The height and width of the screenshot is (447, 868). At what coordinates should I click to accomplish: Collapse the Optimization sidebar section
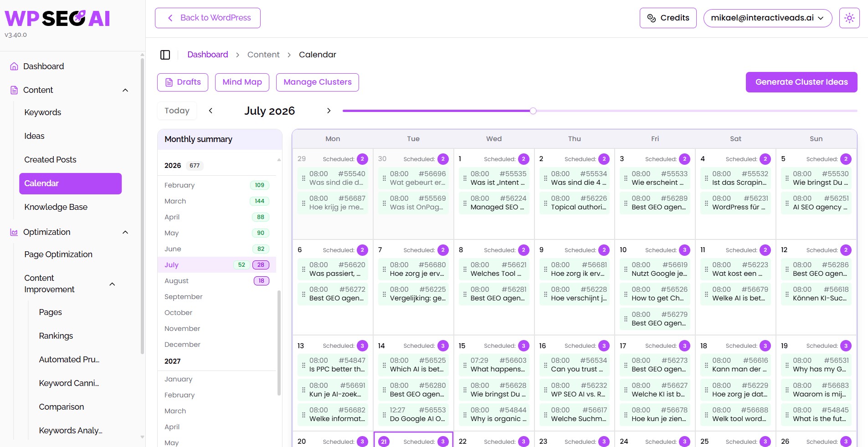click(x=125, y=232)
